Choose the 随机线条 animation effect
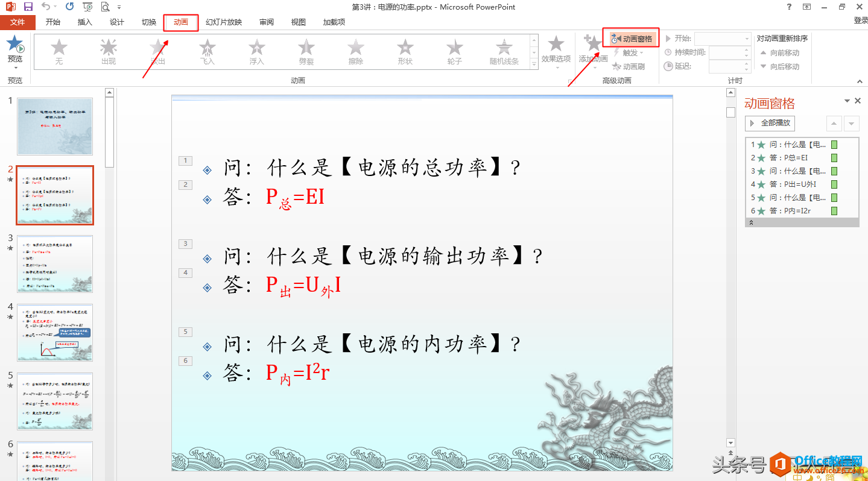The image size is (868, 481). [504, 52]
